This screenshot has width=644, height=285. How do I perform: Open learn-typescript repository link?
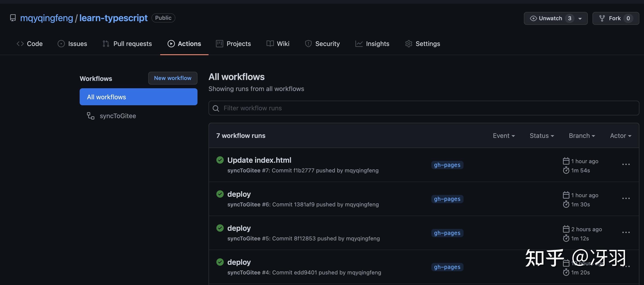click(113, 18)
